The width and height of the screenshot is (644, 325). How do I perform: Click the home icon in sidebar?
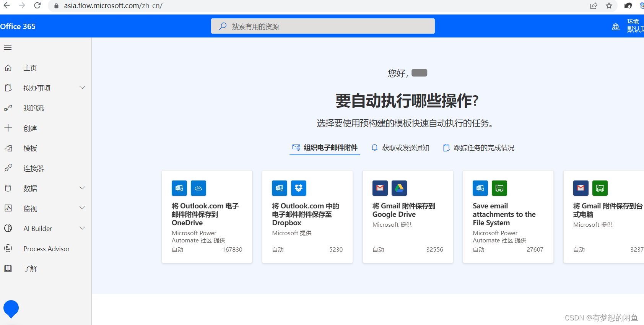click(x=8, y=68)
